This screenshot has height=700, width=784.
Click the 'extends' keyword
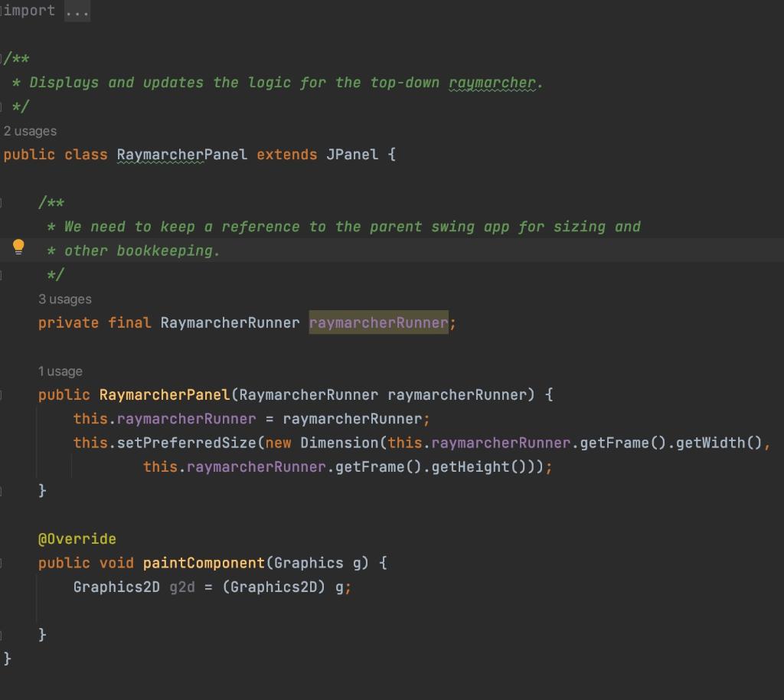[x=286, y=155]
